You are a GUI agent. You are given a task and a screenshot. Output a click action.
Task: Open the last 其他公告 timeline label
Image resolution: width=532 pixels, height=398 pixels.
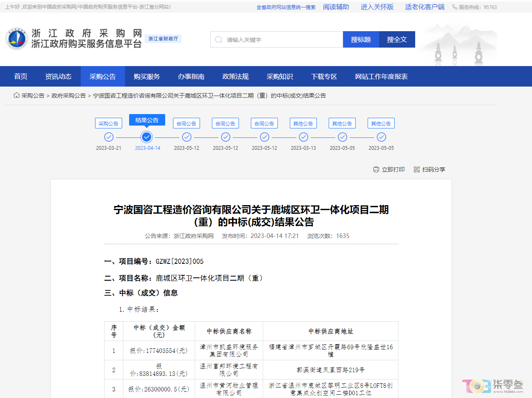click(x=381, y=124)
